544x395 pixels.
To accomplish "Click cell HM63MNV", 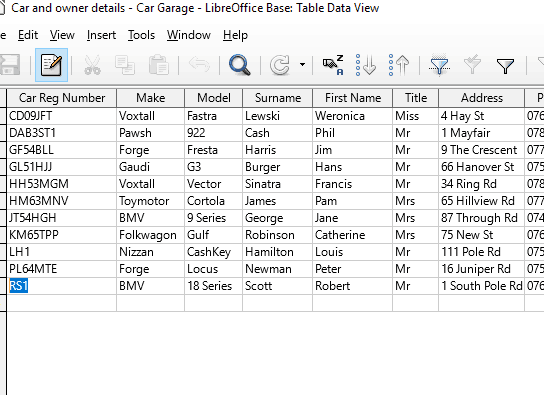I will (x=62, y=201).
